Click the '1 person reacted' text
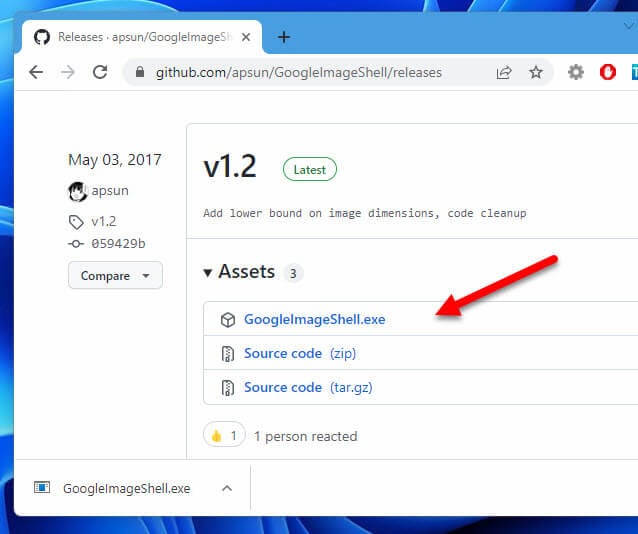Screen dimensions: 638x534 (306, 436)
